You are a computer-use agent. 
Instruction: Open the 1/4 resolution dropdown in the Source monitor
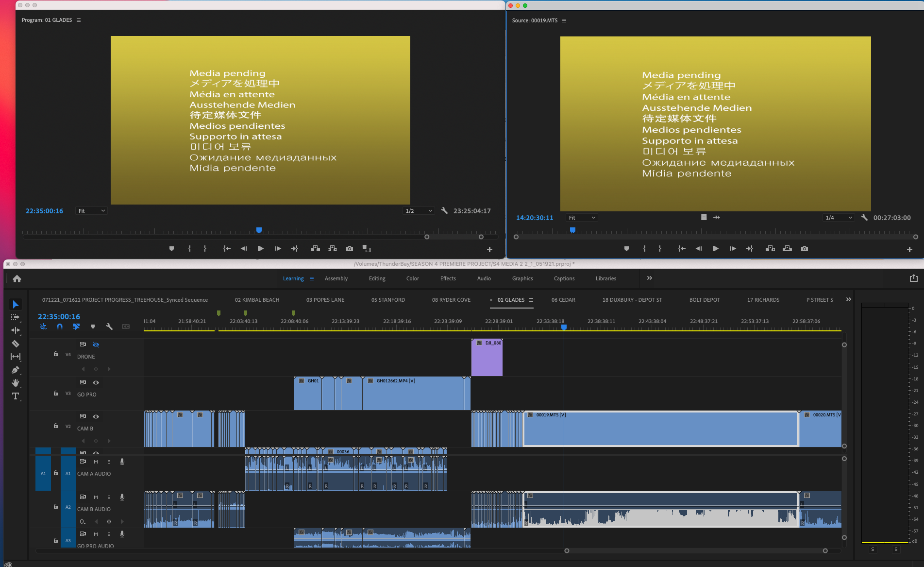point(838,217)
